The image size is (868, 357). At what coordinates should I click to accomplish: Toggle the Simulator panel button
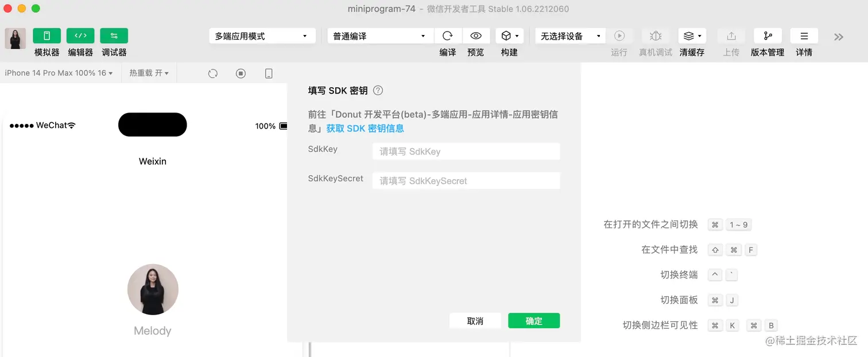click(x=46, y=36)
